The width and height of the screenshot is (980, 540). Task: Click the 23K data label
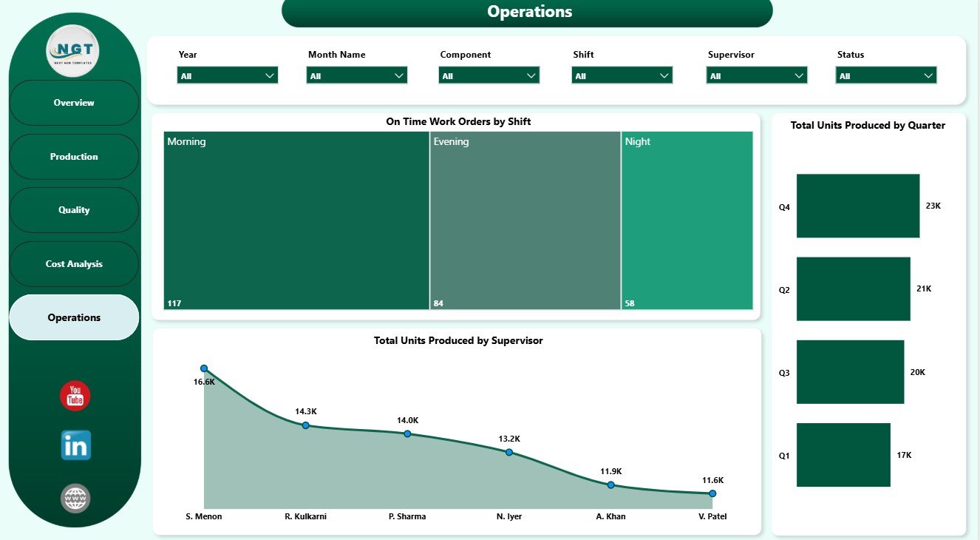(x=933, y=206)
